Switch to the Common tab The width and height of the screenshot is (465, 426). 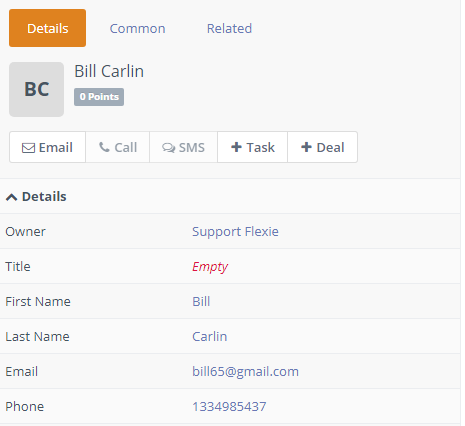(x=137, y=28)
